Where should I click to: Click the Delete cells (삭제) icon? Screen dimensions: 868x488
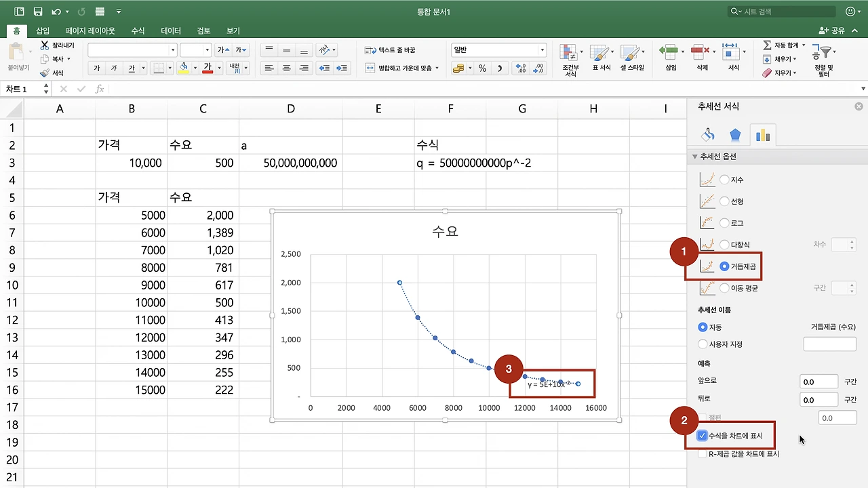701,52
